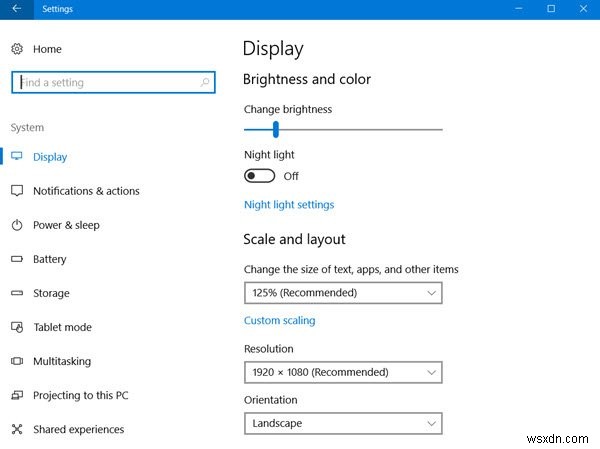The image size is (600, 449).
Task: Toggle the Night light switch
Action: point(259,176)
